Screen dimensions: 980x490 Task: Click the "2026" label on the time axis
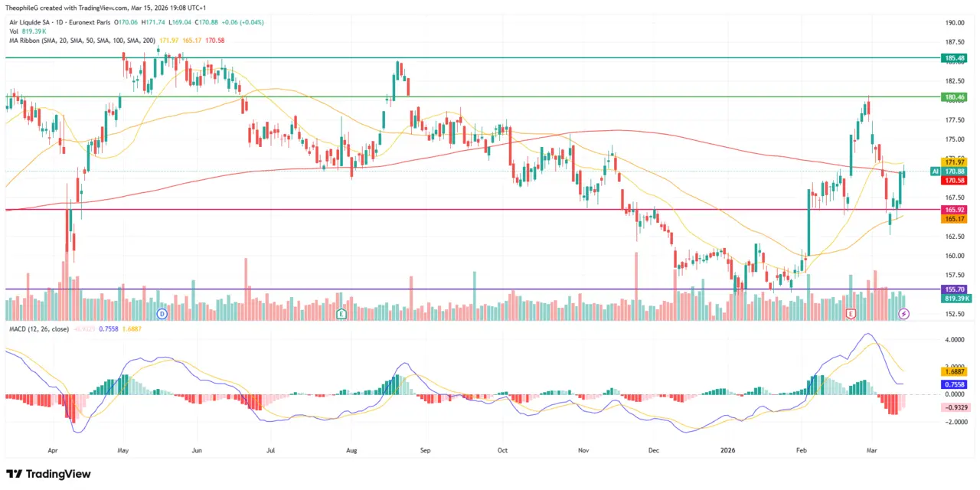point(727,450)
